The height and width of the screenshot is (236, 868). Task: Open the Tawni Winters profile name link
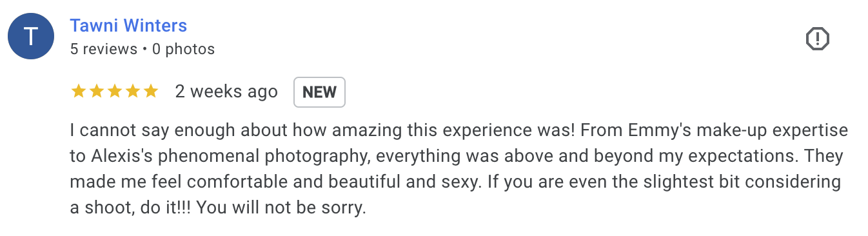[128, 26]
